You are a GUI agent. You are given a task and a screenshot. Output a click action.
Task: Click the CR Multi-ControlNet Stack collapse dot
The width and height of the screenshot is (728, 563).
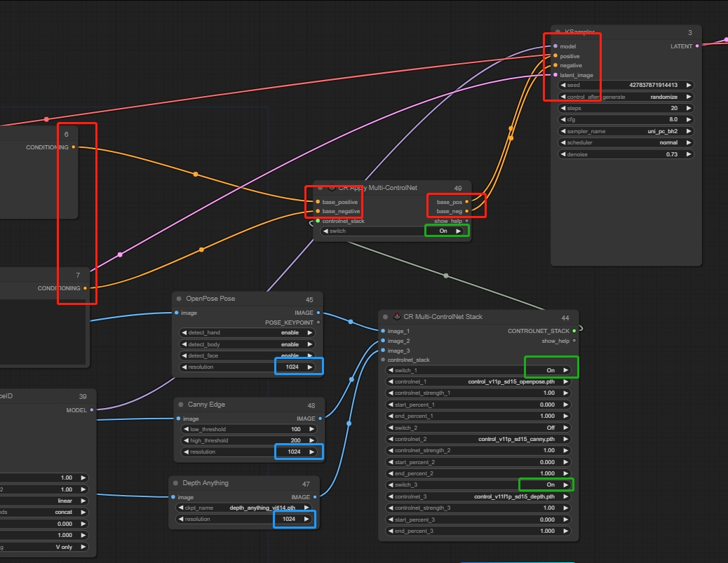coord(385,317)
